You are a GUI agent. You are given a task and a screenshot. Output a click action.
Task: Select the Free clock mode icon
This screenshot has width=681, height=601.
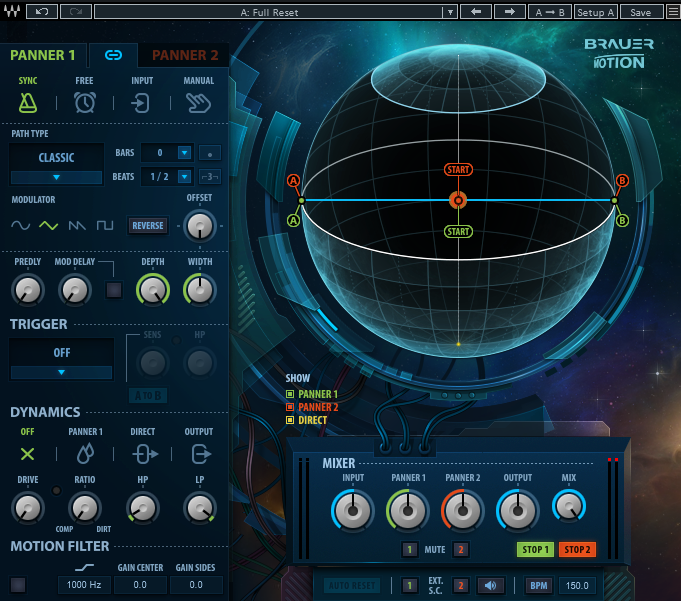coord(85,102)
